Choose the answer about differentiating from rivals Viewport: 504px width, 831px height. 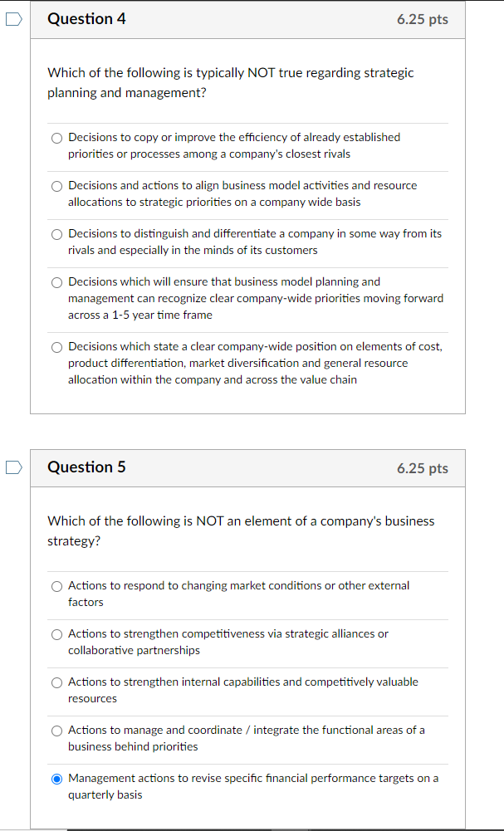(56, 234)
